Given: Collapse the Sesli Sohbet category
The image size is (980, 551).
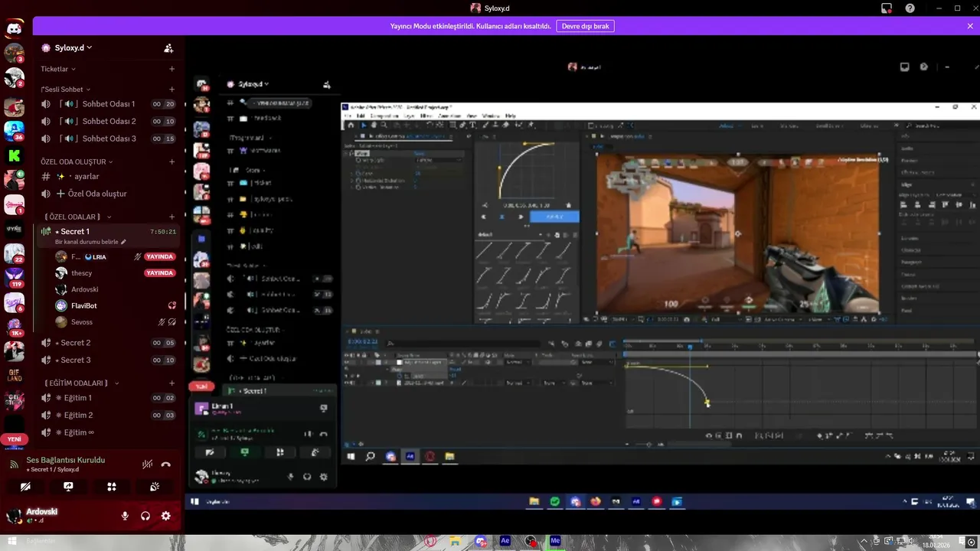Looking at the screenshot, I should tap(66, 90).
